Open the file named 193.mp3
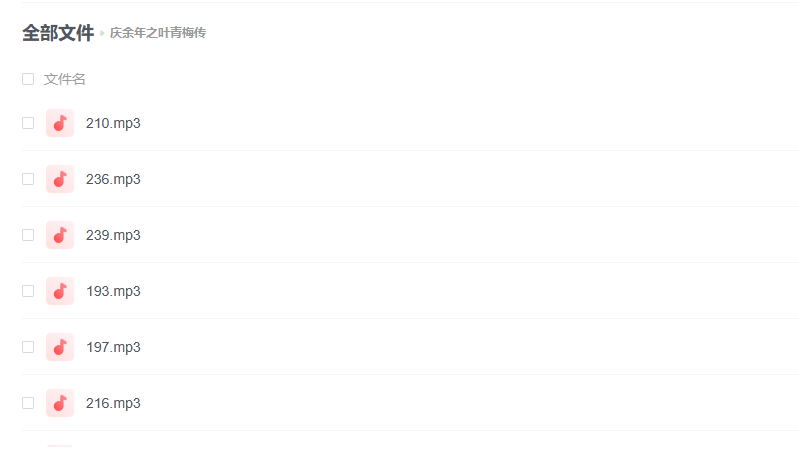Image resolution: width=798 pixels, height=453 pixels. tap(113, 291)
